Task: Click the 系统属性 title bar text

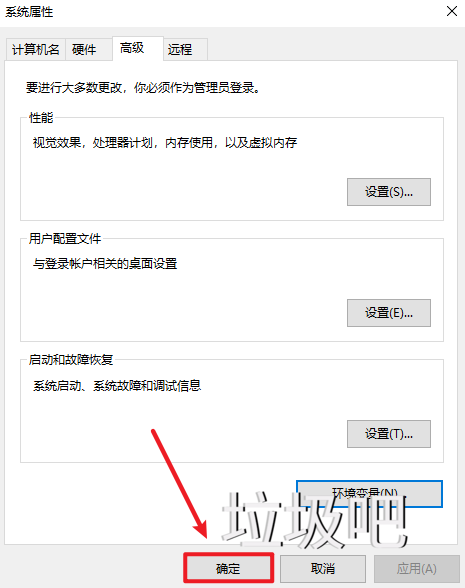Action: (x=29, y=12)
